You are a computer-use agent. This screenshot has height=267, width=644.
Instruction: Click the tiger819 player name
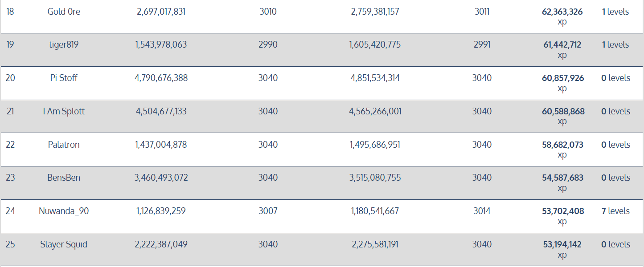tap(64, 44)
